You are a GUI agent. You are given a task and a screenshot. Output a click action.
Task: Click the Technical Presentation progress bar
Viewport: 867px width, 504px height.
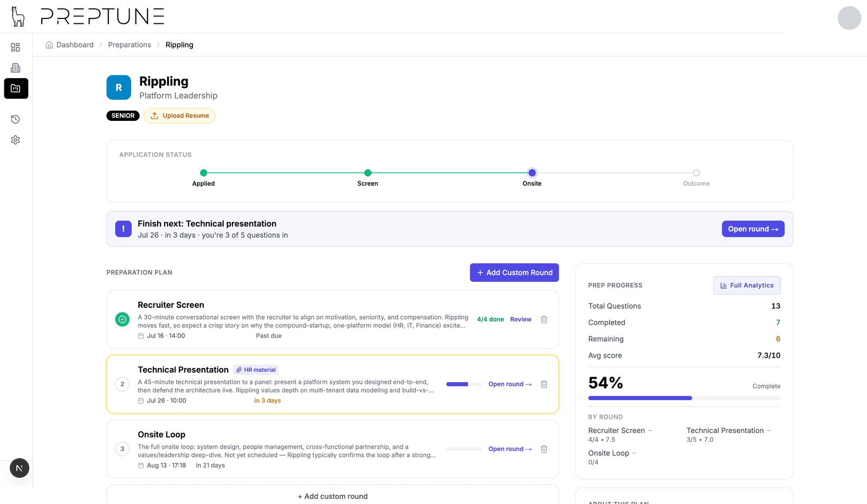(x=464, y=384)
